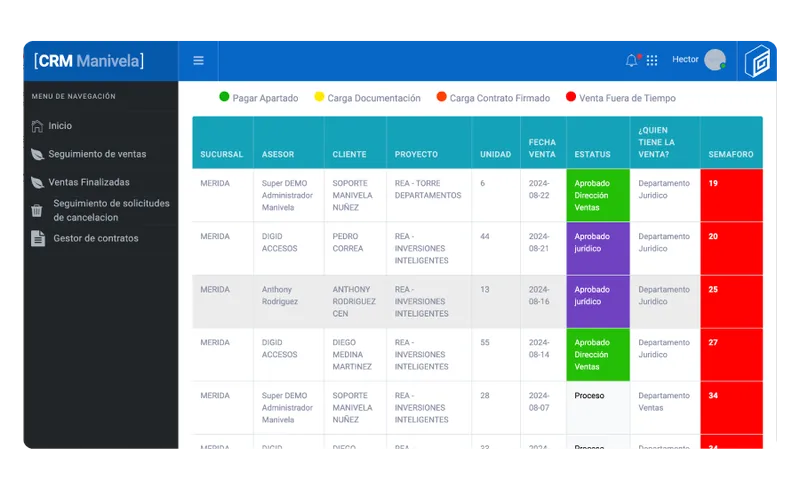
Task: Click the CRM Manivela logo
Action: point(89,61)
